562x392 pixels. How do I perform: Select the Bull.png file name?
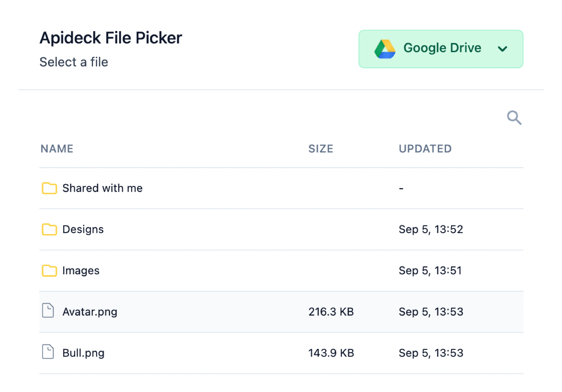tap(83, 353)
